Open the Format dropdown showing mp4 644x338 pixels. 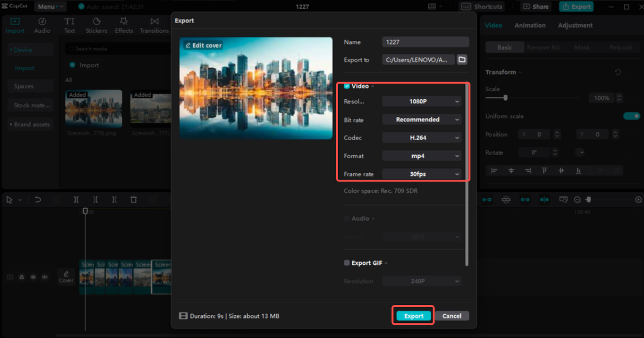tap(422, 156)
